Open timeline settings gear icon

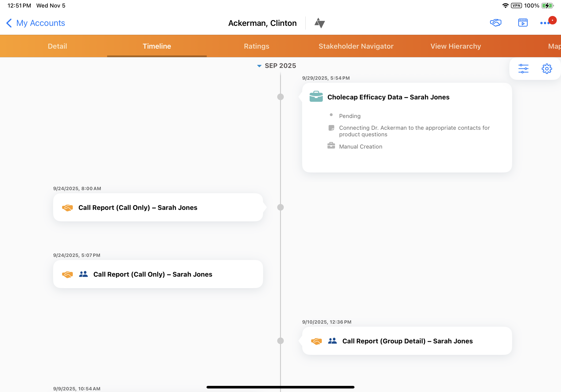pyautogui.click(x=547, y=69)
